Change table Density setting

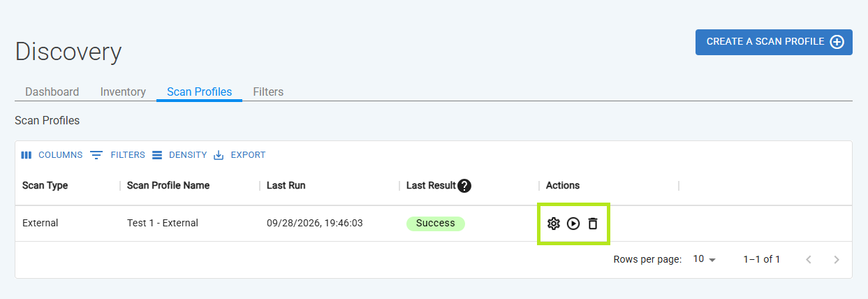pos(179,155)
